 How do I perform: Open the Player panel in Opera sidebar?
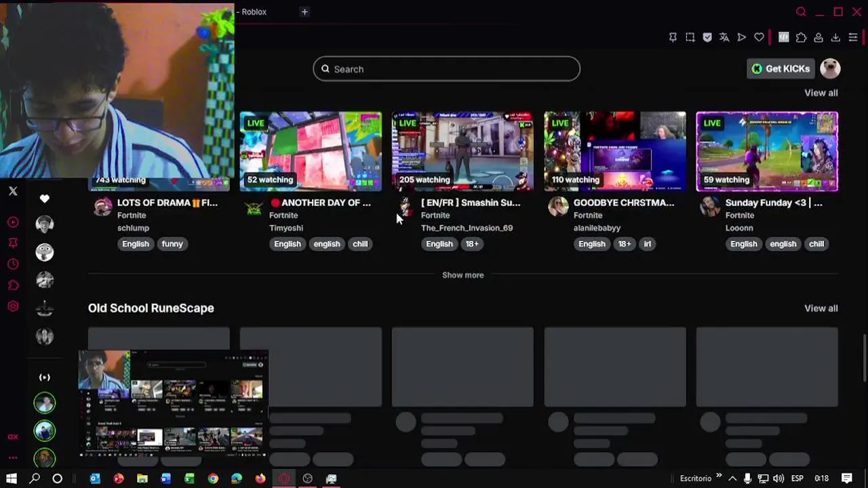(13, 222)
